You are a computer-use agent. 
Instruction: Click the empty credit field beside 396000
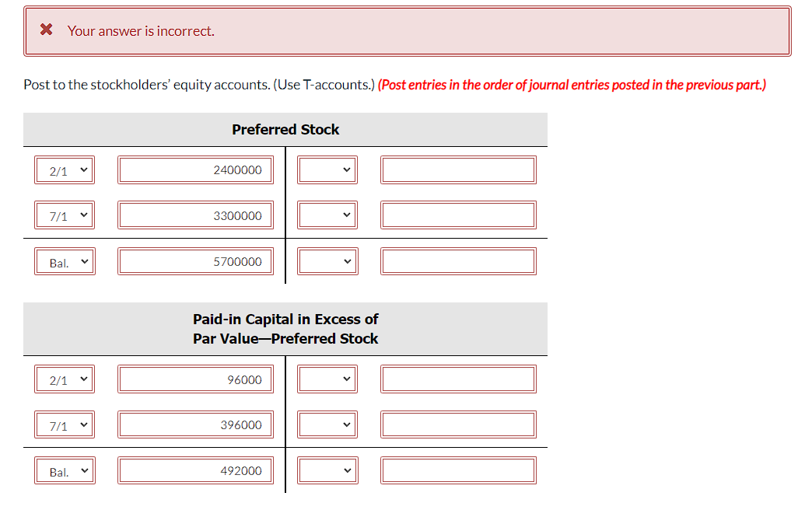[x=458, y=424]
